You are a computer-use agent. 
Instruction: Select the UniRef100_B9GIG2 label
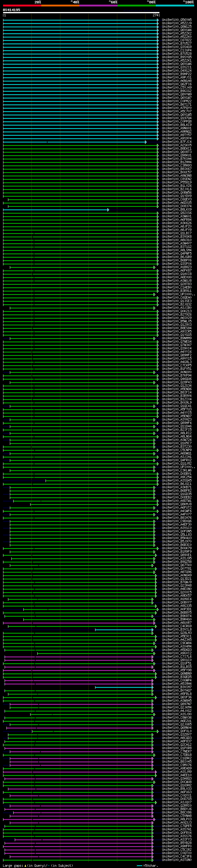click(x=177, y=91)
